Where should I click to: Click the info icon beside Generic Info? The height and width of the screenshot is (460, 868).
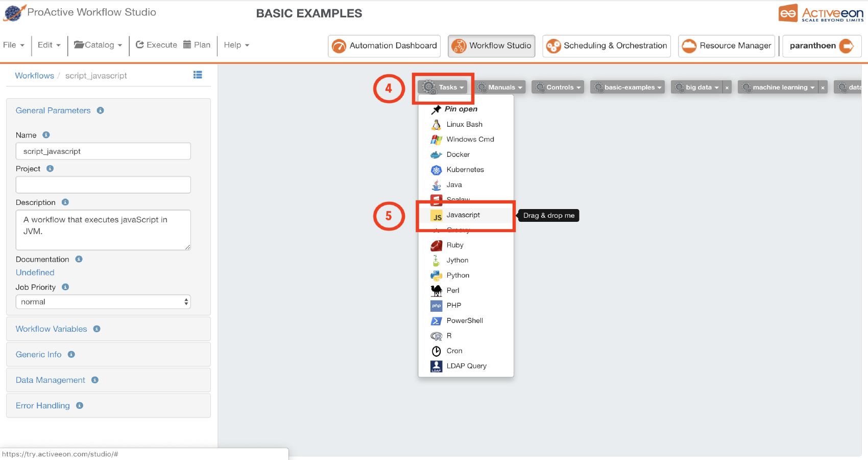point(71,354)
